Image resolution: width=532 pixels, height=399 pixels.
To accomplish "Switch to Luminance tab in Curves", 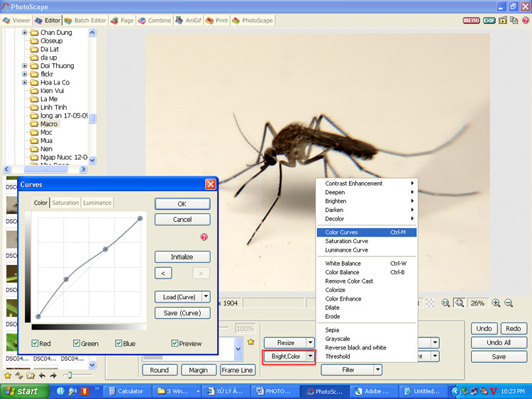I will (97, 203).
